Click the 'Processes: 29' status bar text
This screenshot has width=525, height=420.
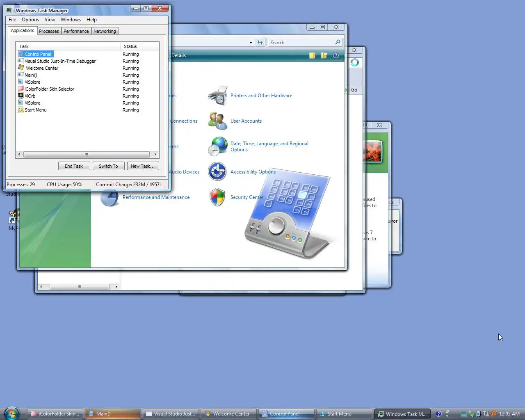pyautogui.click(x=21, y=185)
